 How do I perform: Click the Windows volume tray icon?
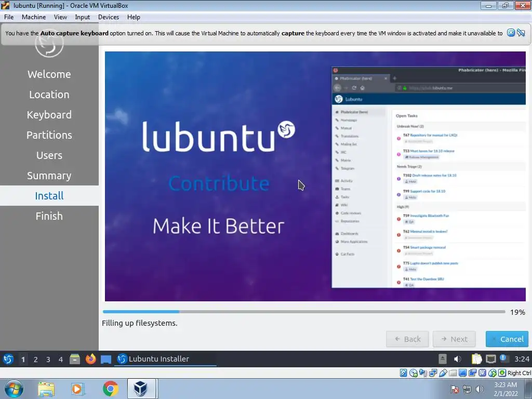coord(479,389)
